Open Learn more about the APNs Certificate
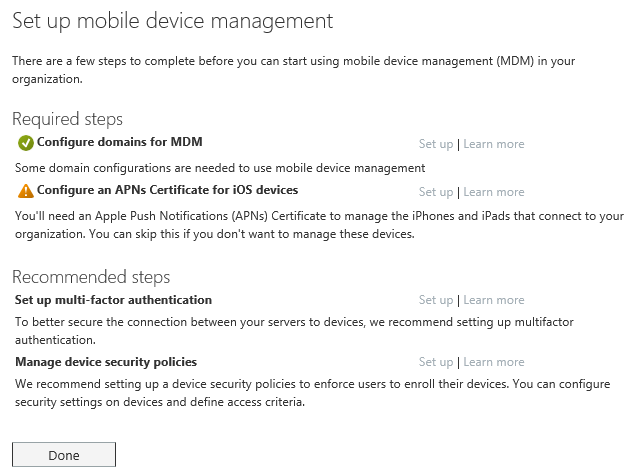 [494, 192]
